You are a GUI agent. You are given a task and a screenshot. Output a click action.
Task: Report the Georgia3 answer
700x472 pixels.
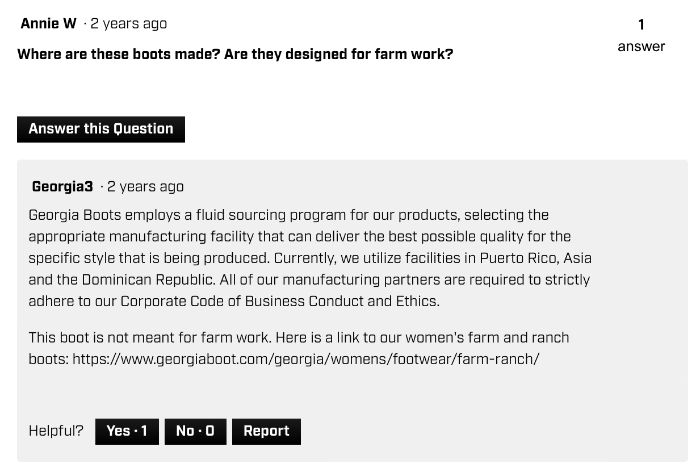(x=267, y=431)
